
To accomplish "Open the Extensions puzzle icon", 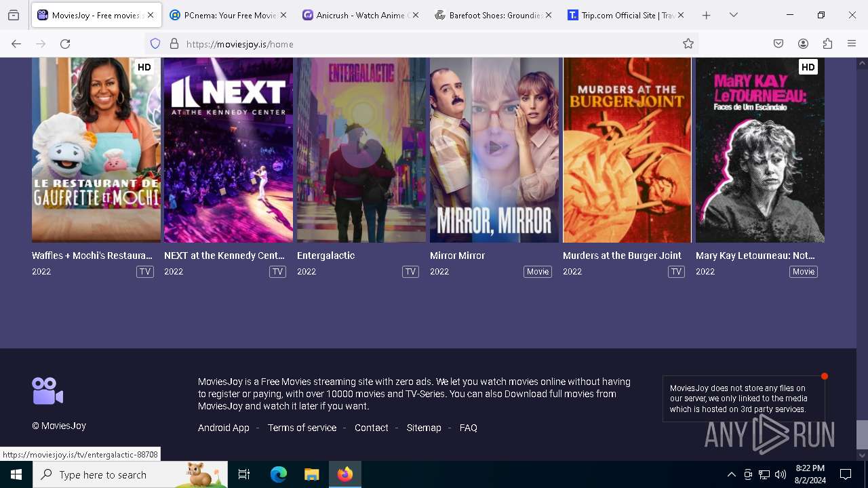I will (x=827, y=44).
